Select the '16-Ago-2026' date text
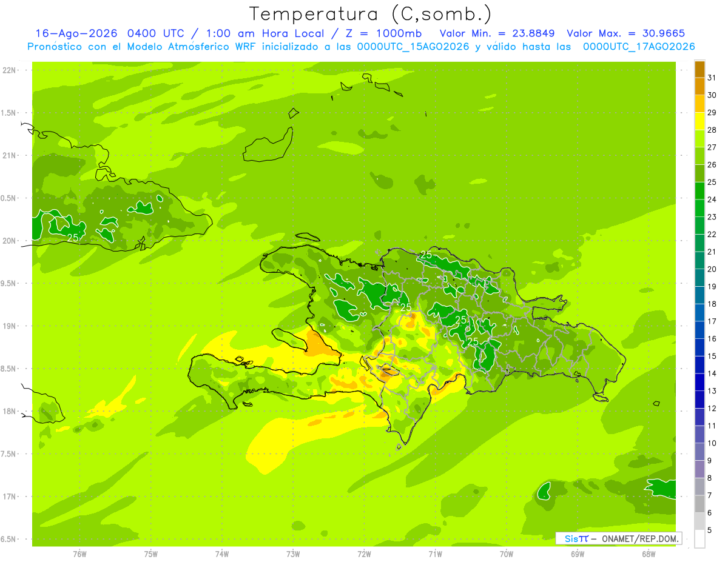 [x=77, y=33]
